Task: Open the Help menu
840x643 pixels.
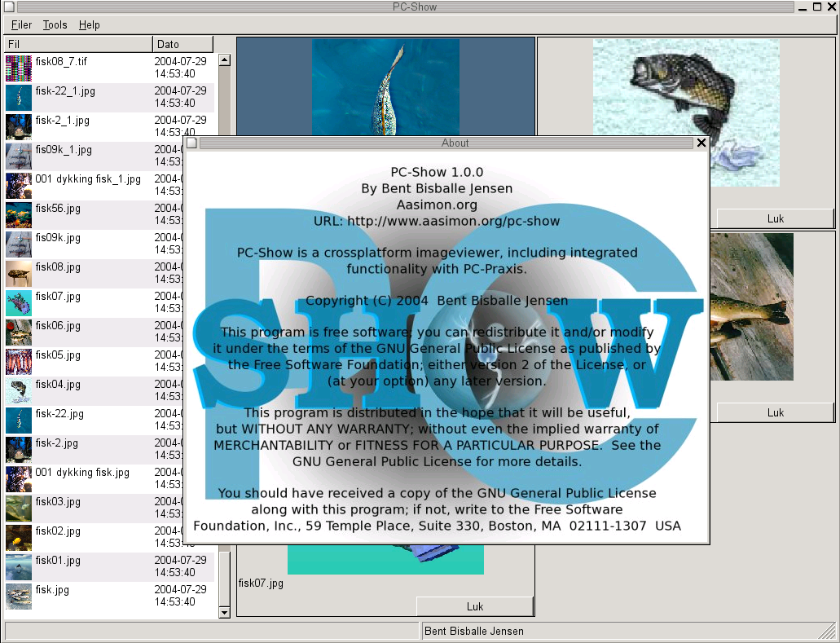Action: (90, 25)
